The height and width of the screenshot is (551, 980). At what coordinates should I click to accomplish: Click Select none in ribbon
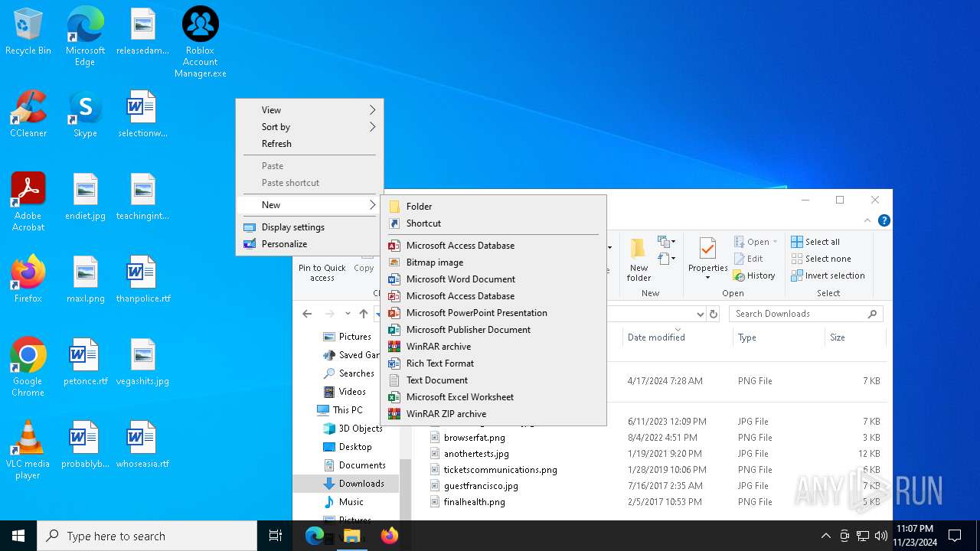click(822, 259)
